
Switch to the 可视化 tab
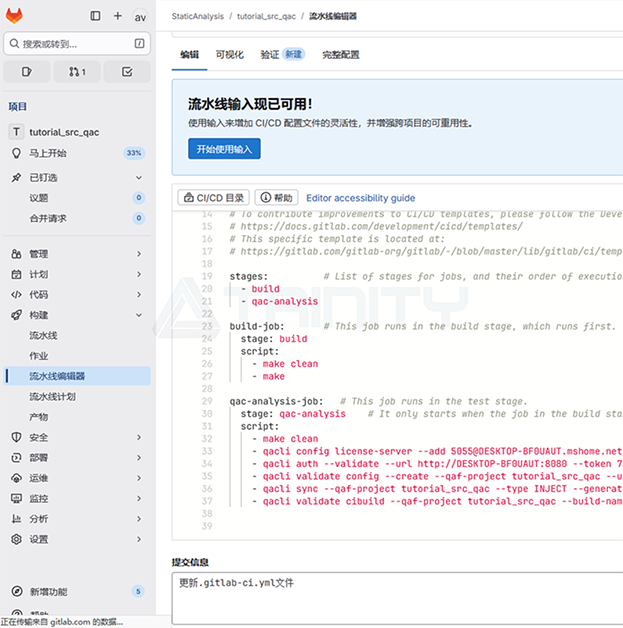pos(229,55)
